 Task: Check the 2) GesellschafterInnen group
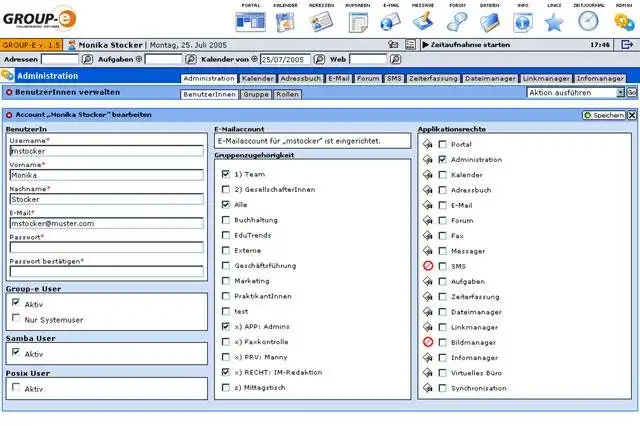226,189
